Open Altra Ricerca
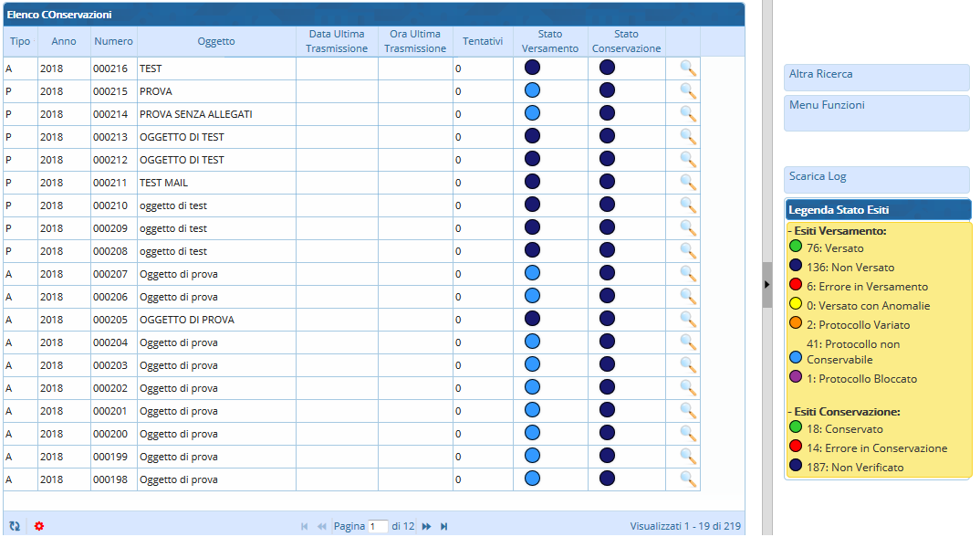980x537 pixels. [876, 77]
